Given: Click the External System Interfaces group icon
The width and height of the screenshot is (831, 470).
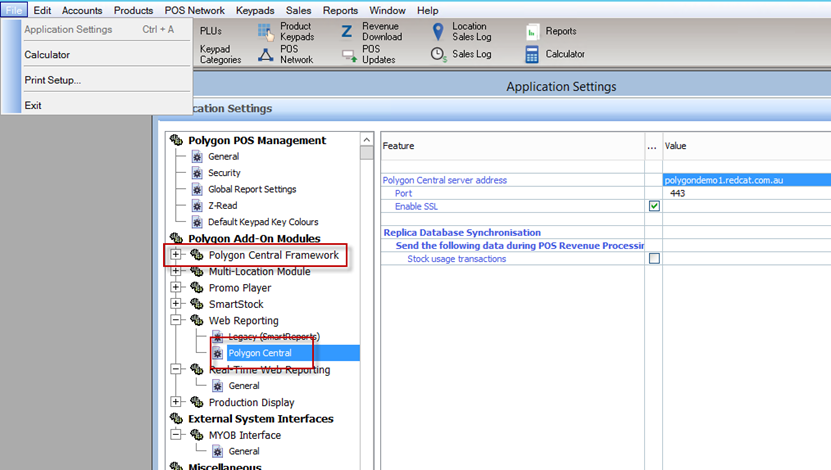Looking at the screenshot, I should (x=176, y=419).
